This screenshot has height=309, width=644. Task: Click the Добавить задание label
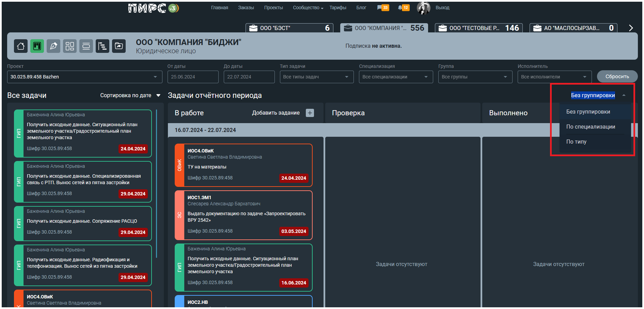tap(276, 113)
